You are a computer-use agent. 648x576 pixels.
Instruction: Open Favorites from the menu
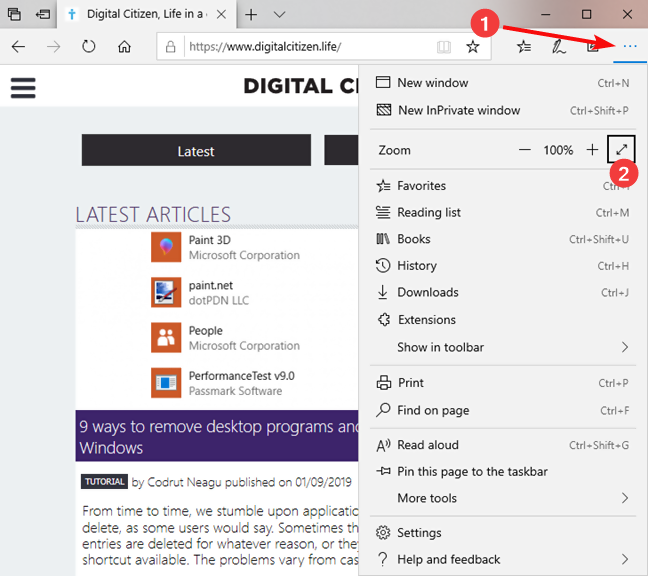pos(503,186)
